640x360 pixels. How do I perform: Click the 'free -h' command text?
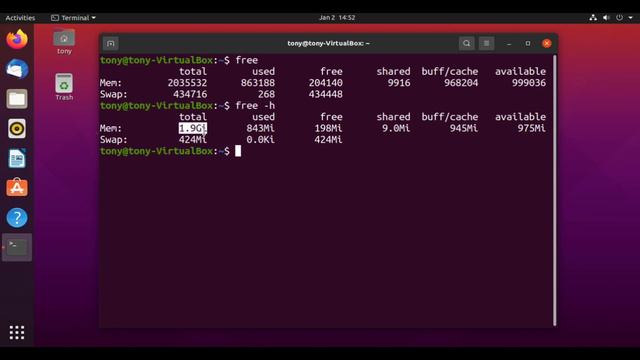255,106
